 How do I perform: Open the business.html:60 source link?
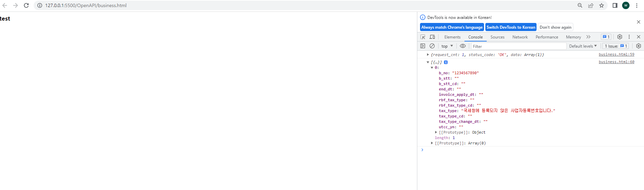coord(616,62)
